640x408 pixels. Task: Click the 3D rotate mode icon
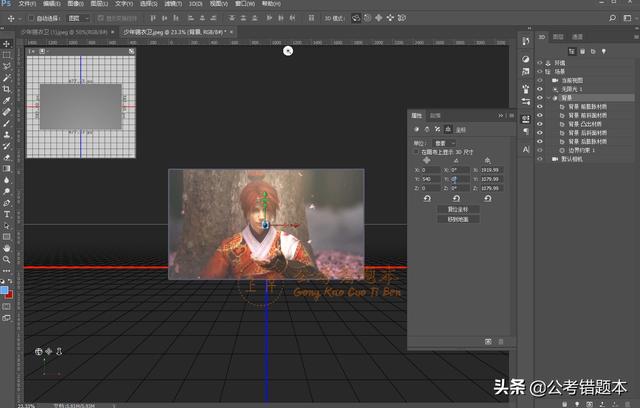(356, 18)
